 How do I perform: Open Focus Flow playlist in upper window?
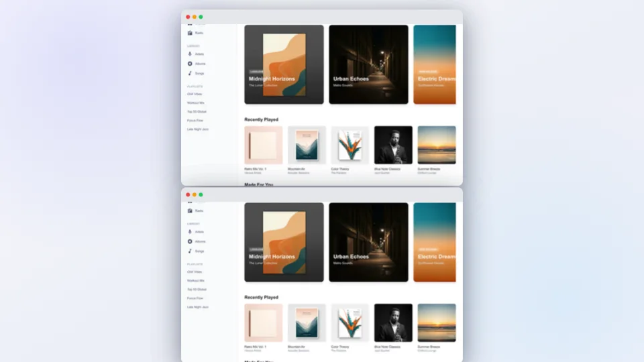click(195, 120)
